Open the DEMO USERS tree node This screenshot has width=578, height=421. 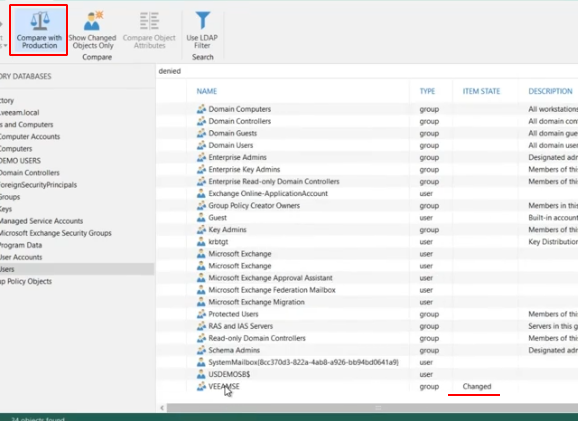(20, 161)
